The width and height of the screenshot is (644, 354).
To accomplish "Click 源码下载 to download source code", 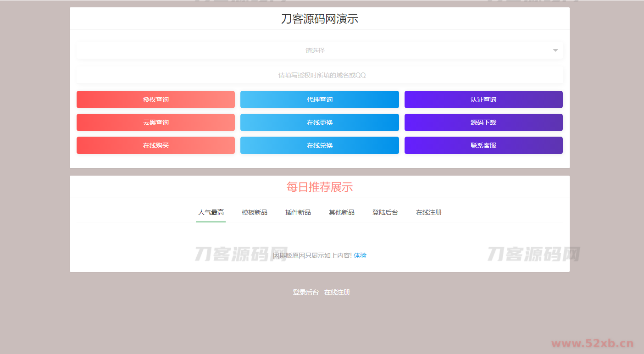I will pyautogui.click(x=483, y=122).
